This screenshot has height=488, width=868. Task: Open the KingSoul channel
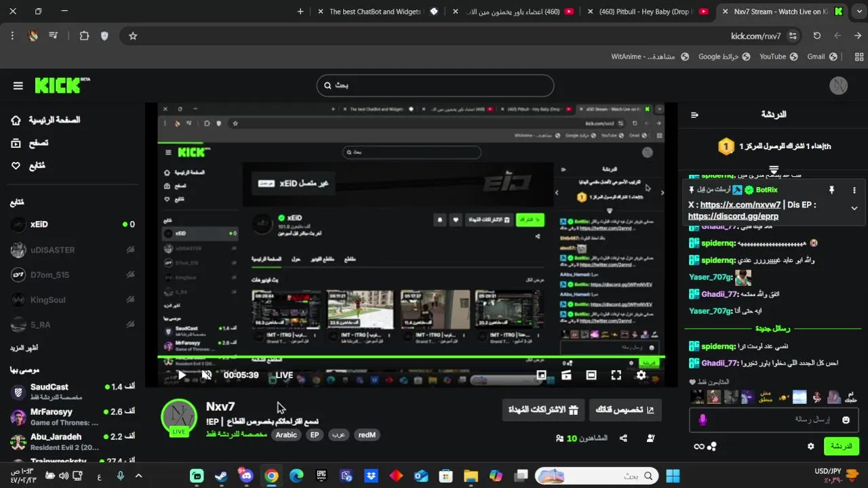(x=73, y=300)
